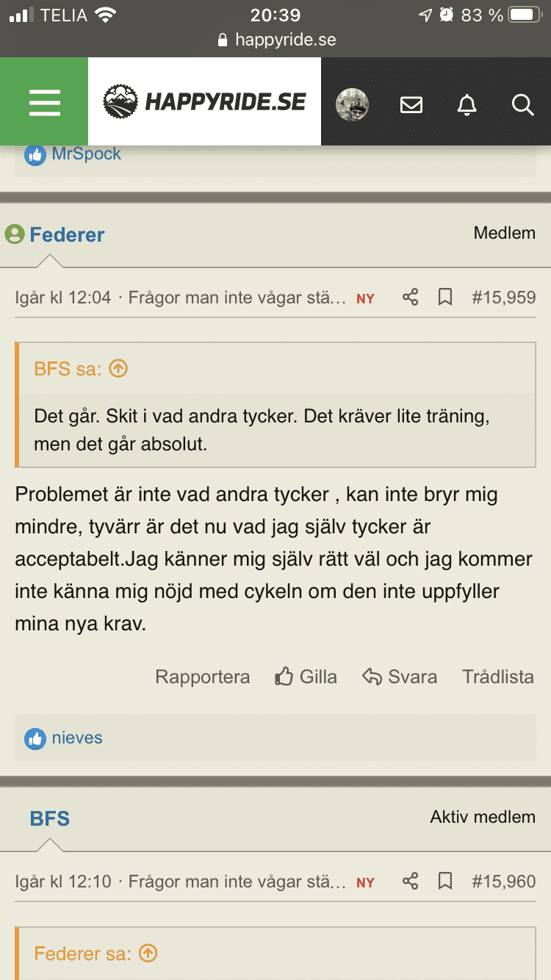This screenshot has height=980, width=551.
Task: Like Federer's post with Gilla
Action: coord(306,677)
